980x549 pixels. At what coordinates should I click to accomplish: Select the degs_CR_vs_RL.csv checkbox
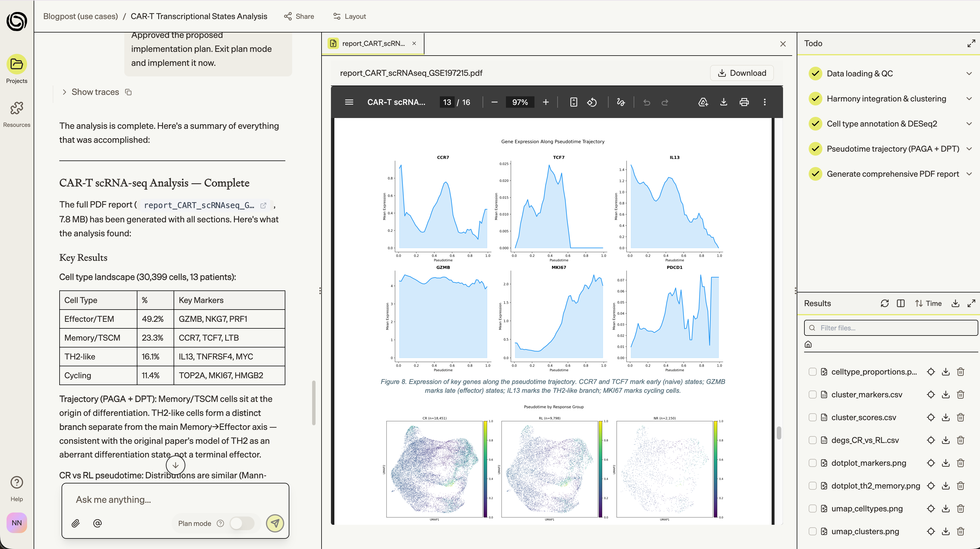pos(813,440)
